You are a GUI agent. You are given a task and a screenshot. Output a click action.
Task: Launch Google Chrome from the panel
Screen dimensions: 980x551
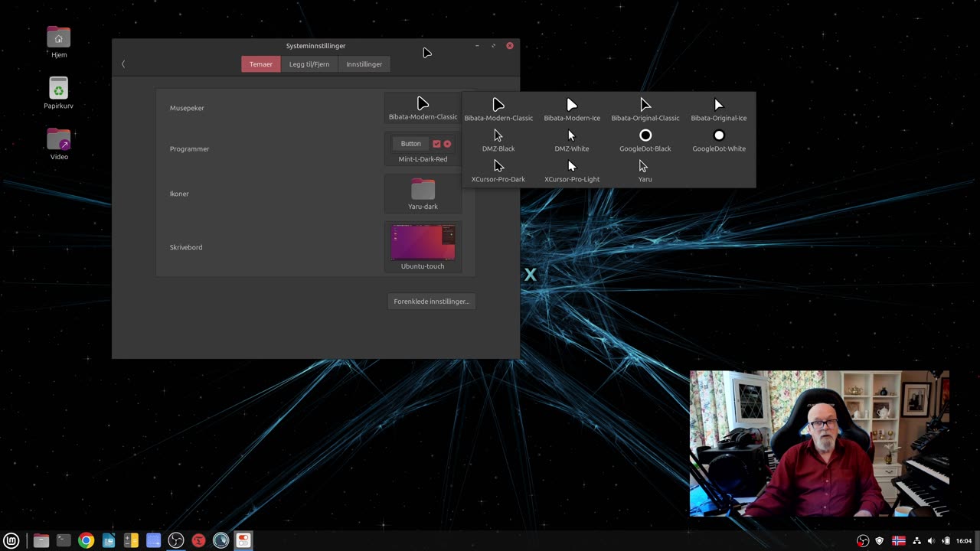coord(86,540)
